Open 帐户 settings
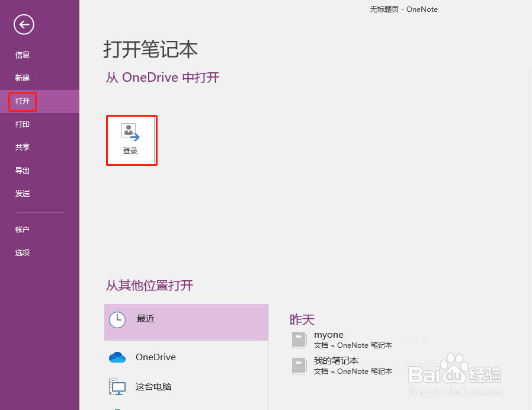Screen dimensions: 532x410 tap(23, 230)
